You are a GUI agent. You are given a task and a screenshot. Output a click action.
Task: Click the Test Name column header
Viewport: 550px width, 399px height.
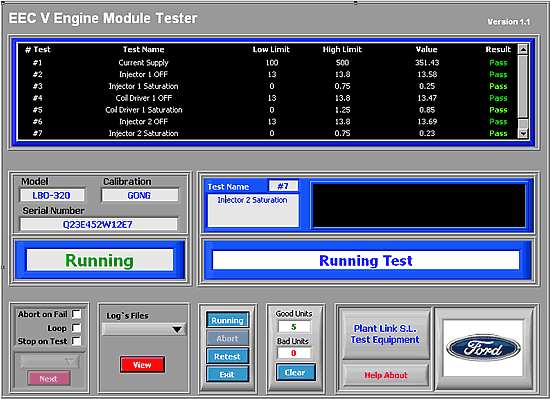pos(143,49)
